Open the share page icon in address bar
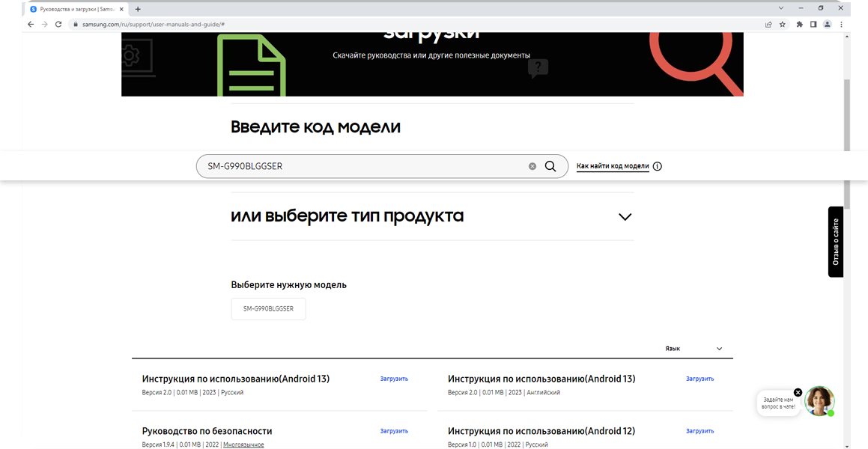 (769, 25)
